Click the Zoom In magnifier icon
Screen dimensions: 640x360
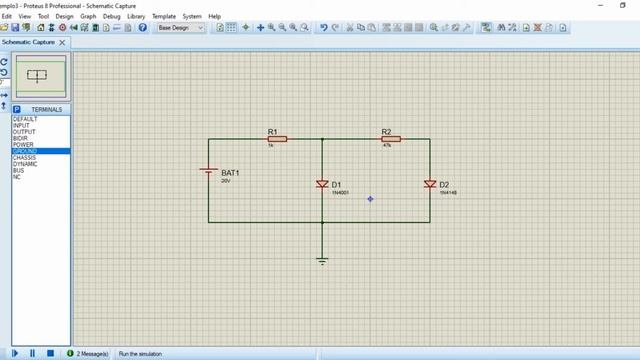pos(271,27)
